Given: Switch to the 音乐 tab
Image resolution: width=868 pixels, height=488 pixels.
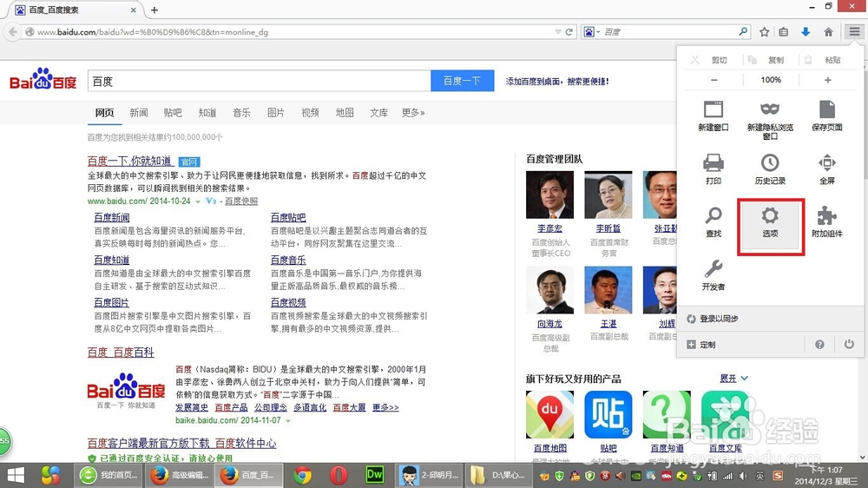Looking at the screenshot, I should point(241,112).
